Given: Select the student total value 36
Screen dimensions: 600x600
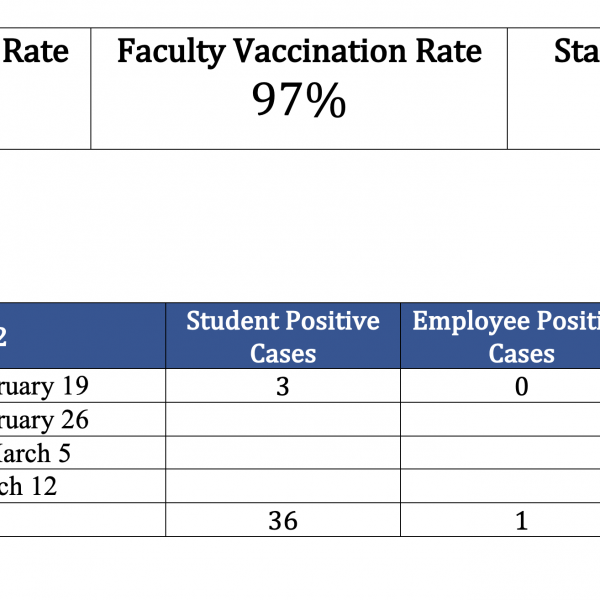Looking at the screenshot, I should click(283, 520).
